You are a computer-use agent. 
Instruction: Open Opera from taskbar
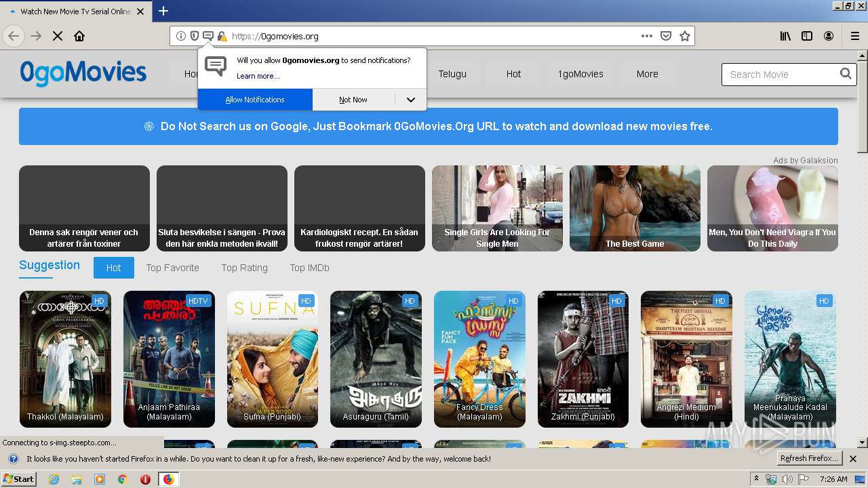(x=145, y=479)
